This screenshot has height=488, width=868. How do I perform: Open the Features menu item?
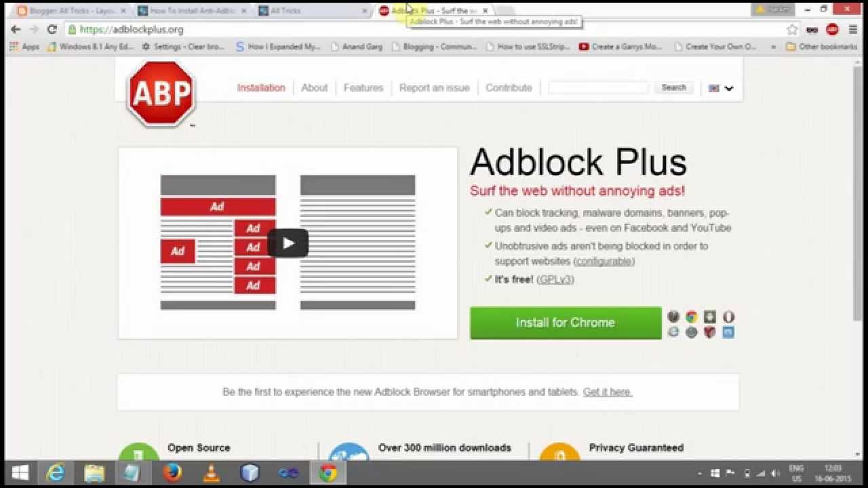click(x=363, y=87)
